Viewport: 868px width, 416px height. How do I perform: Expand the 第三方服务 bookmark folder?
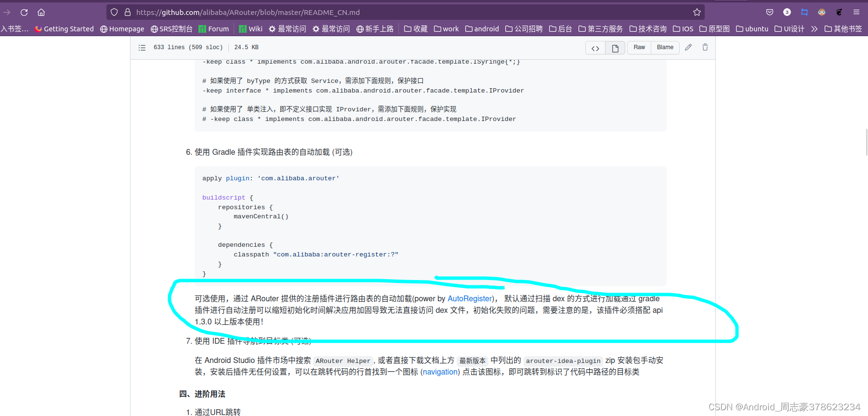pos(601,29)
